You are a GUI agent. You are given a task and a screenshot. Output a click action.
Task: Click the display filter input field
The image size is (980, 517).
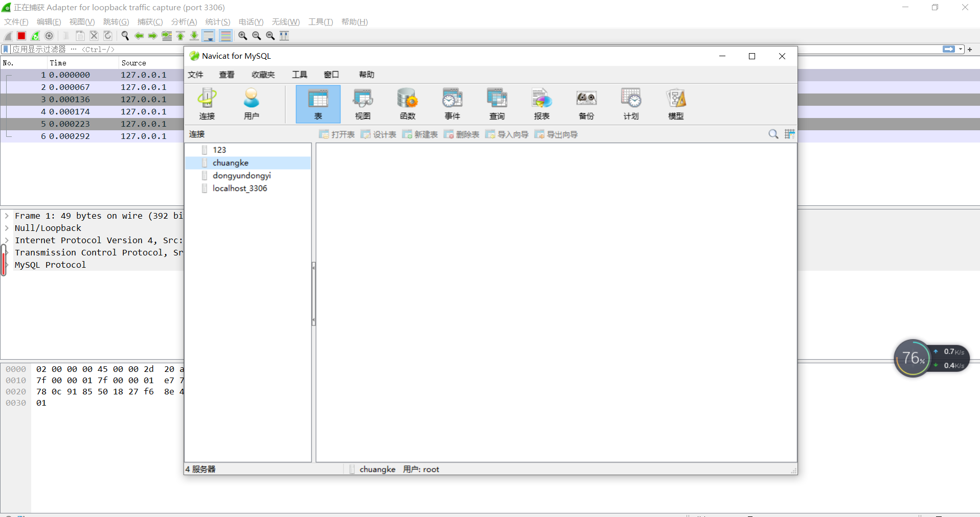coord(475,49)
